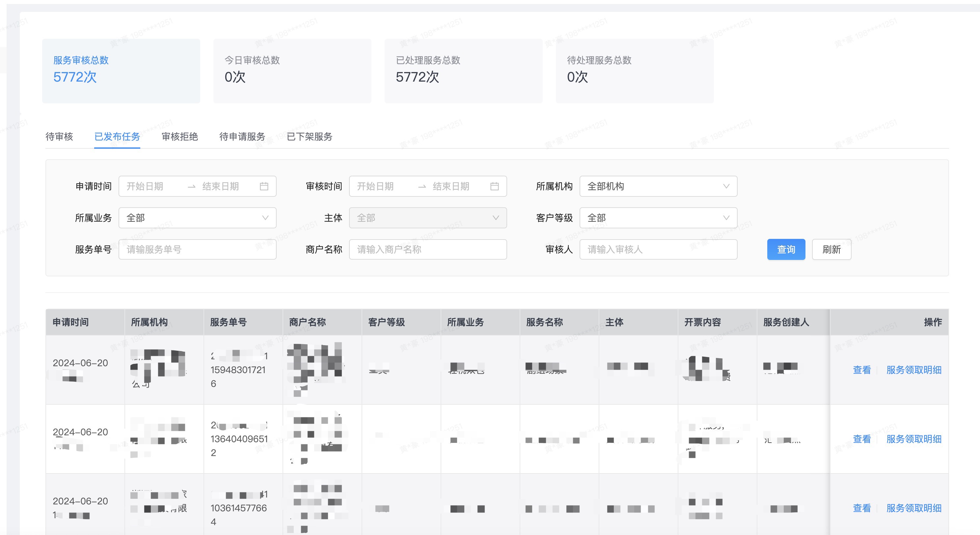Focus the 服务单号 input field
Viewport: 980px width, 535px height.
198,249
